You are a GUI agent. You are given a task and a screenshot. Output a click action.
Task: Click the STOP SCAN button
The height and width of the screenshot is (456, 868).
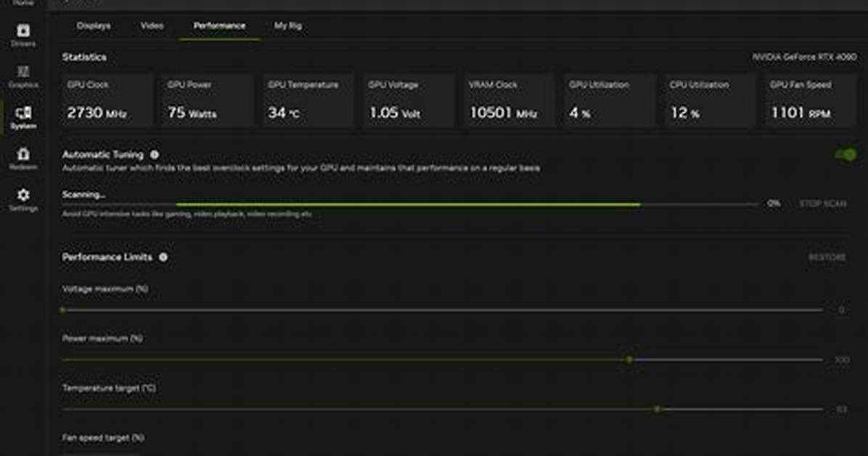point(822,204)
